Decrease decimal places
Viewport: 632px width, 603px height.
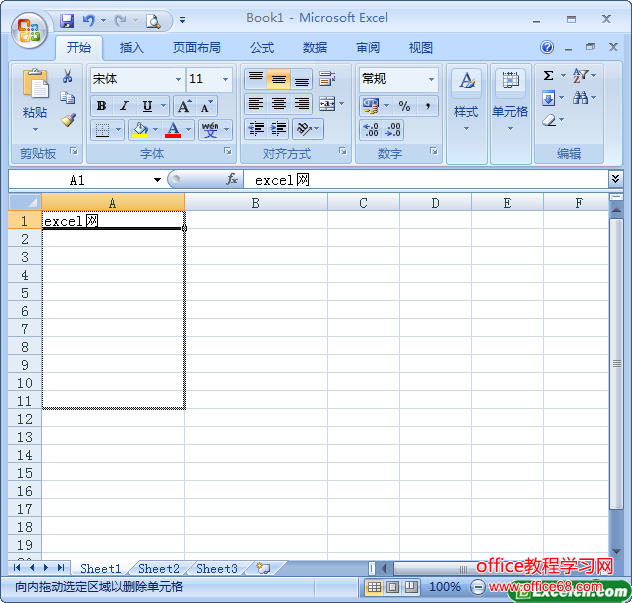[x=393, y=130]
